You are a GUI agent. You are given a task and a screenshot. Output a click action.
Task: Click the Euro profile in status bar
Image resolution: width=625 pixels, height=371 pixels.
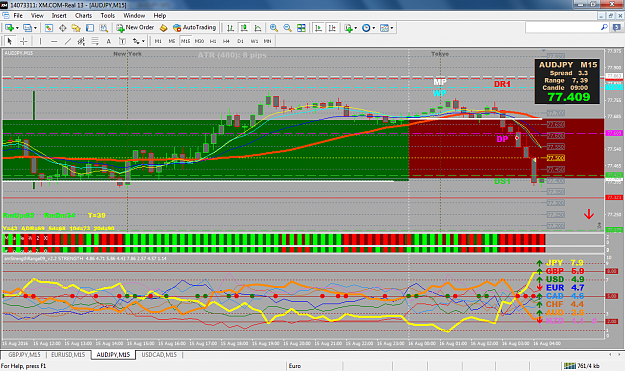pyautogui.click(x=295, y=366)
